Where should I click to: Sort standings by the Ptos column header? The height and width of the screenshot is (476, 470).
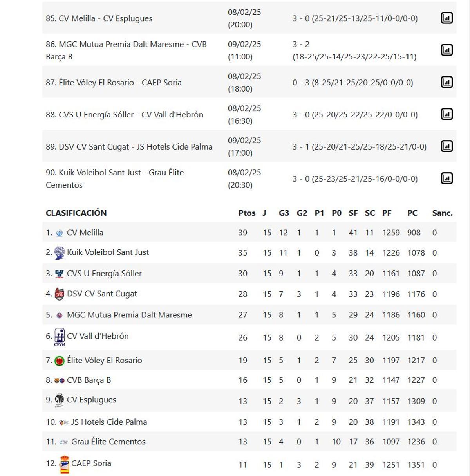point(246,213)
